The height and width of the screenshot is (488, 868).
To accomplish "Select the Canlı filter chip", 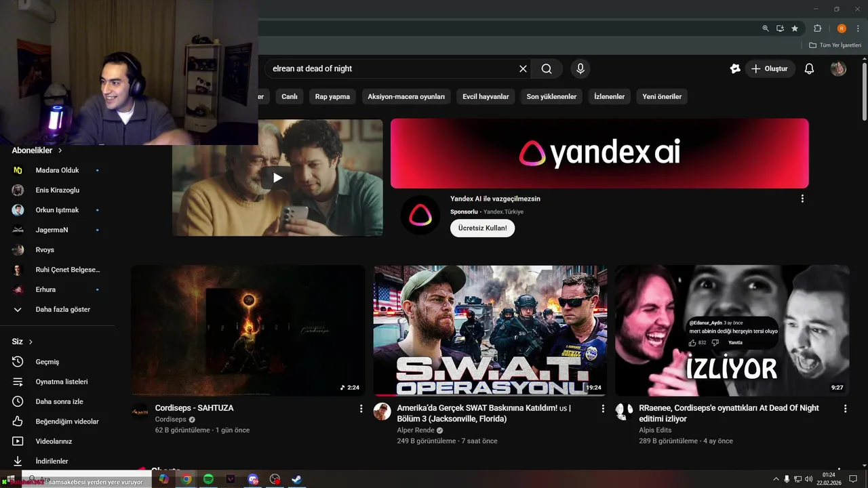I will coord(290,96).
